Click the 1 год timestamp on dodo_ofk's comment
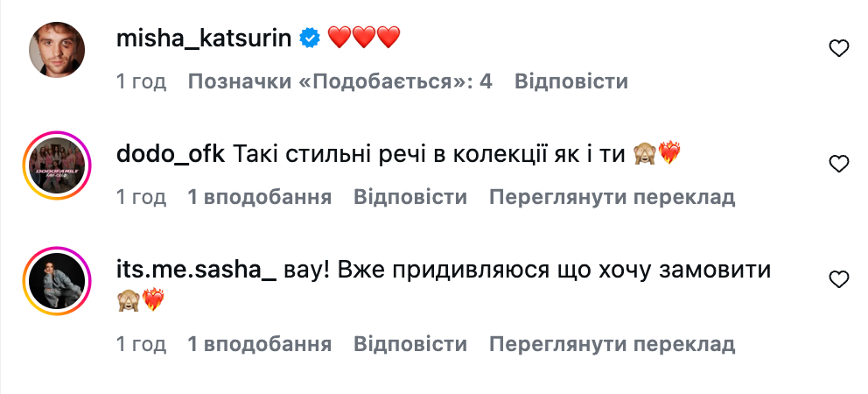This screenshot has height=394, width=868. [x=141, y=198]
